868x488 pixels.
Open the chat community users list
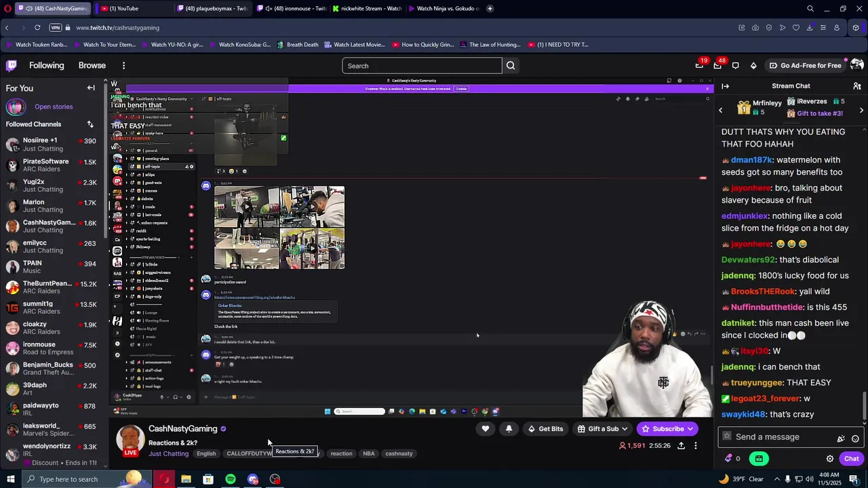coord(857,86)
